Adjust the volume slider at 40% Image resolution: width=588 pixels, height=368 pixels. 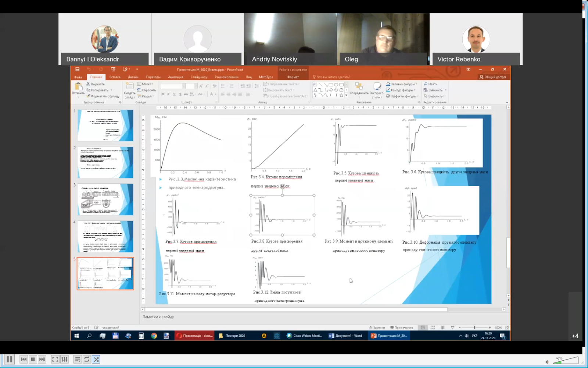(566, 360)
